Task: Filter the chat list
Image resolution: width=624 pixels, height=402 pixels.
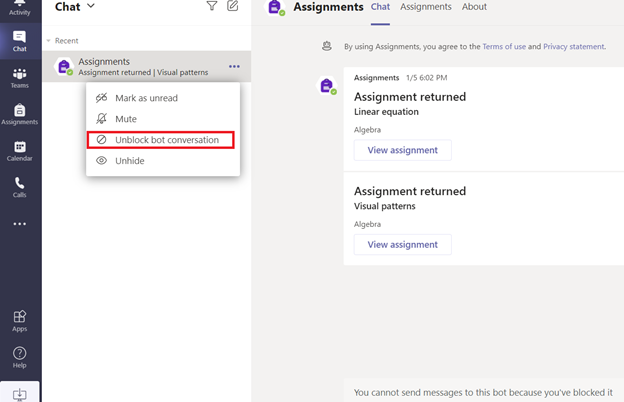Action: [x=212, y=6]
